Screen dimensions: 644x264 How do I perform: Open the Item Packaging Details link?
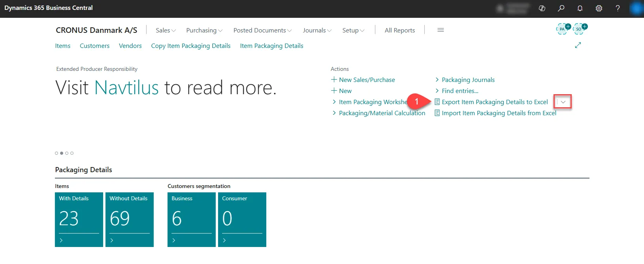point(272,46)
